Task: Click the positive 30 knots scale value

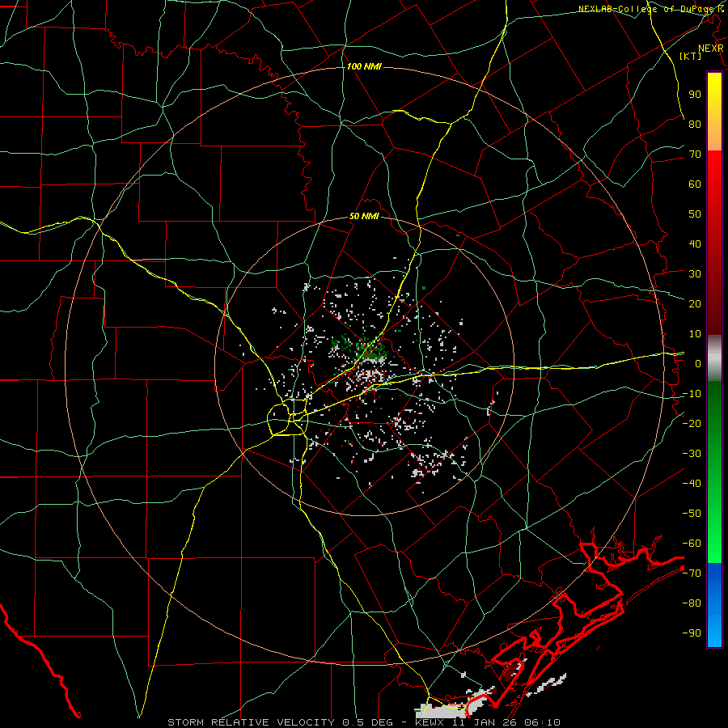Action: coord(695,274)
